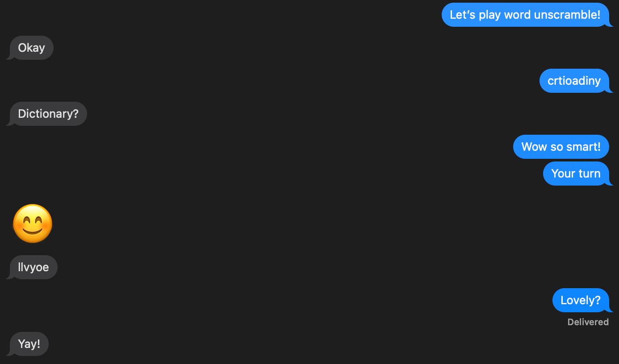Click the word "Let's" in top message
The image size is (619, 364).
point(463,15)
